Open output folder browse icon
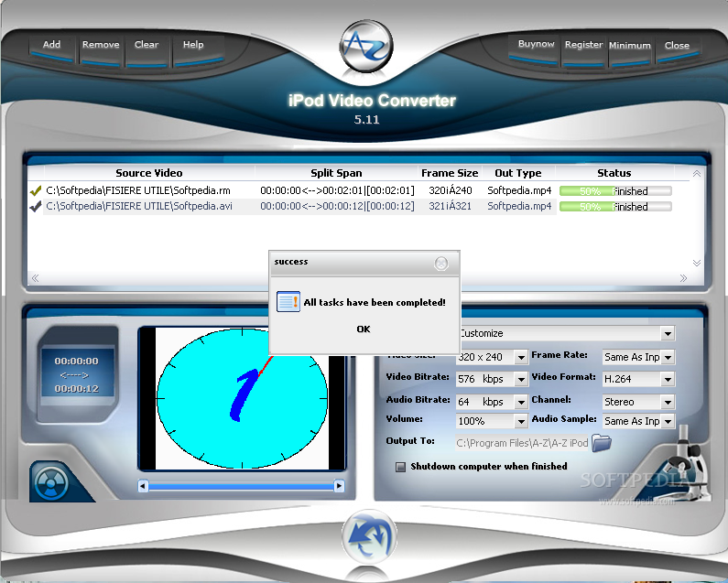Image resolution: width=728 pixels, height=583 pixels. tap(602, 442)
